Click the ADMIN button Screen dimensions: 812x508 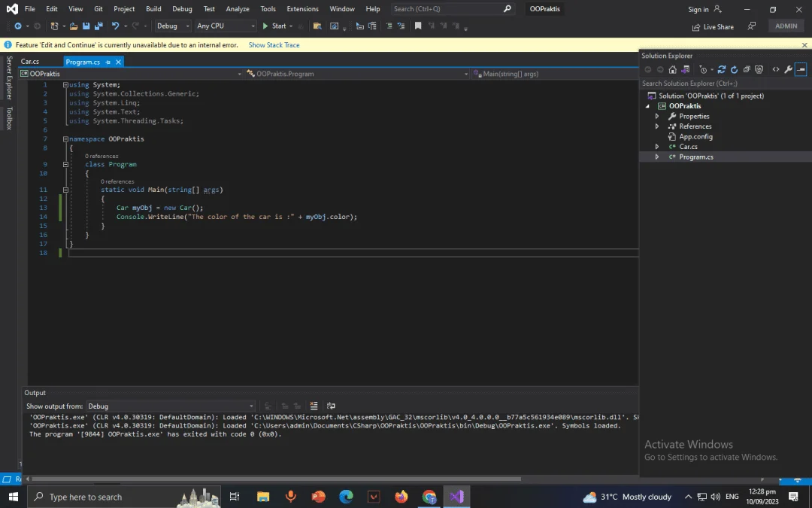786,26
